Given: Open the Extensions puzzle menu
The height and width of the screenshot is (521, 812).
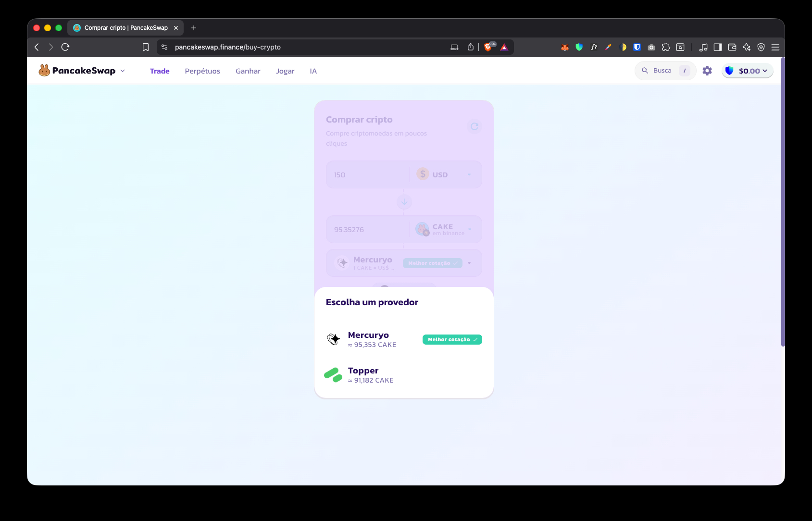Looking at the screenshot, I should pos(666,47).
